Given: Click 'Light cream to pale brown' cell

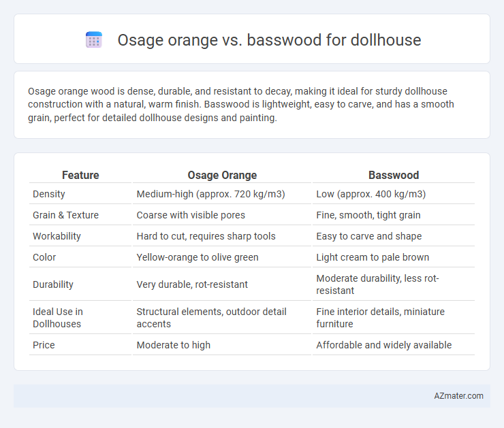Looking at the screenshot, I should [373, 257].
